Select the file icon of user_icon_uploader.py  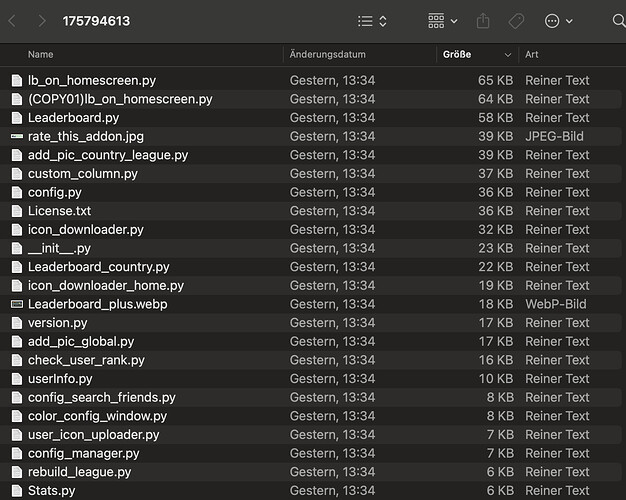17,435
